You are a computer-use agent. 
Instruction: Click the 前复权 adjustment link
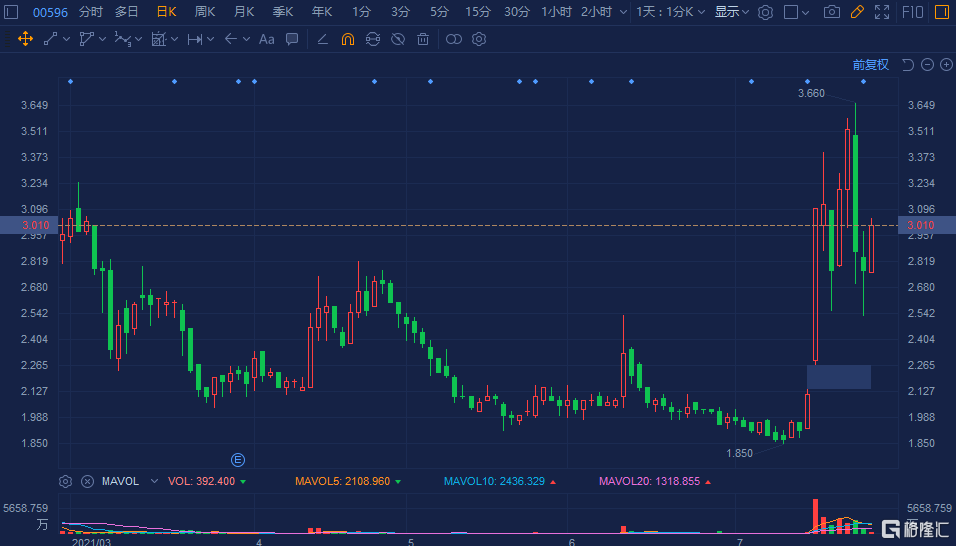pos(870,65)
